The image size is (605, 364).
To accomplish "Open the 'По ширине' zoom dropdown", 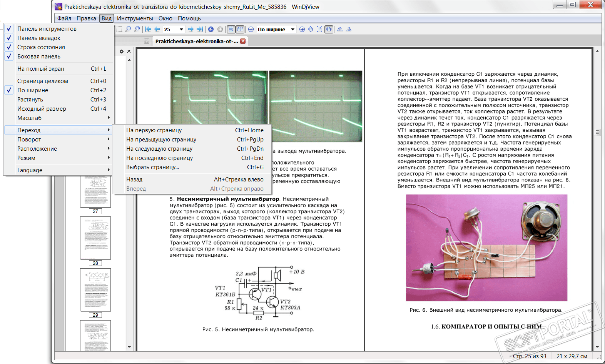I will [x=292, y=29].
